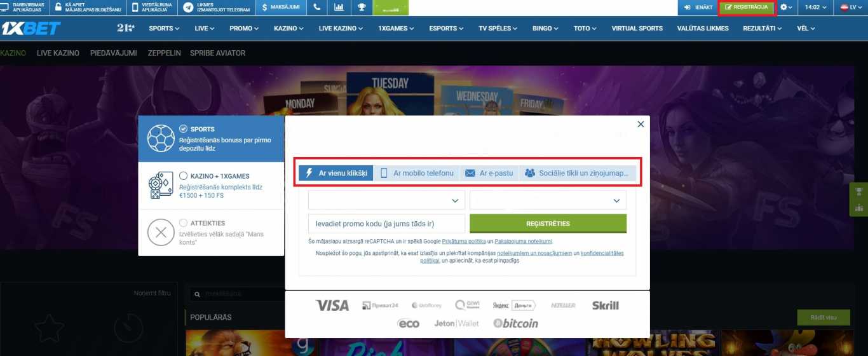Open the Maksājumi payments button
868x356 pixels.
(281, 8)
